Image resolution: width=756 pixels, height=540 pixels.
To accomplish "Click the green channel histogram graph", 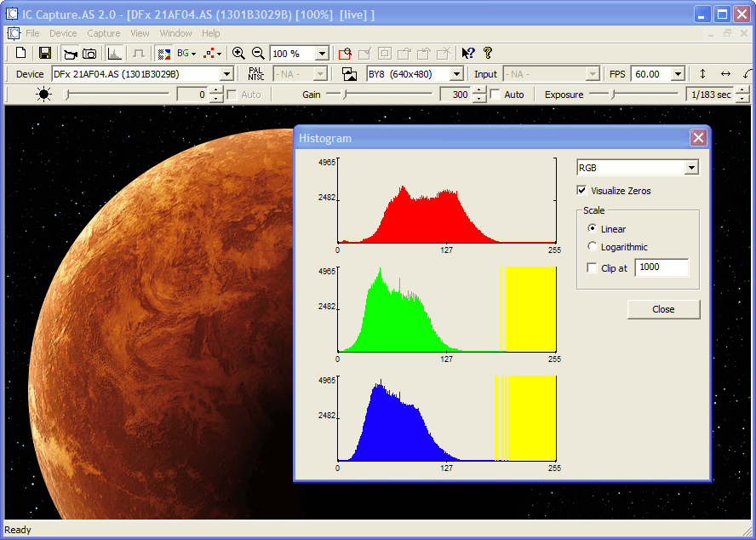I will (447, 309).
